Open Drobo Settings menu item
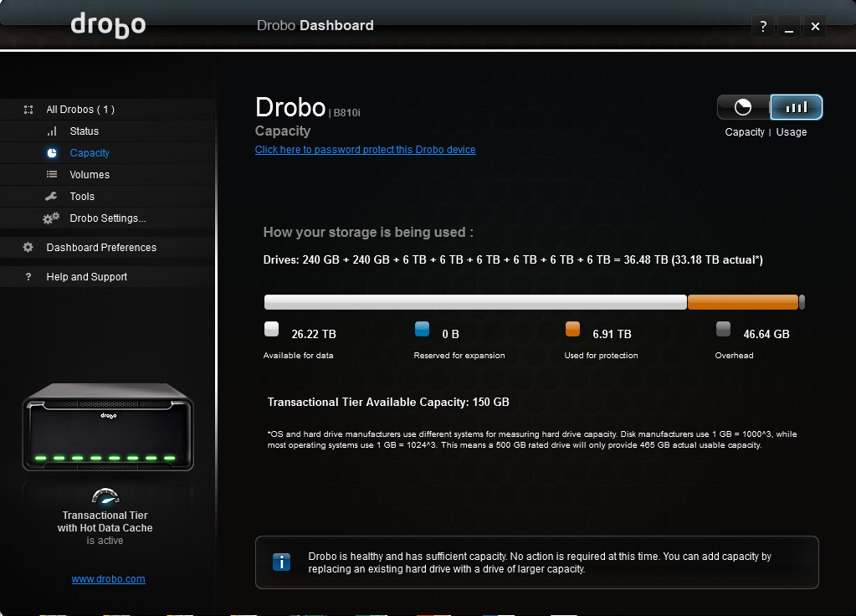This screenshot has height=616, width=856. point(107,218)
